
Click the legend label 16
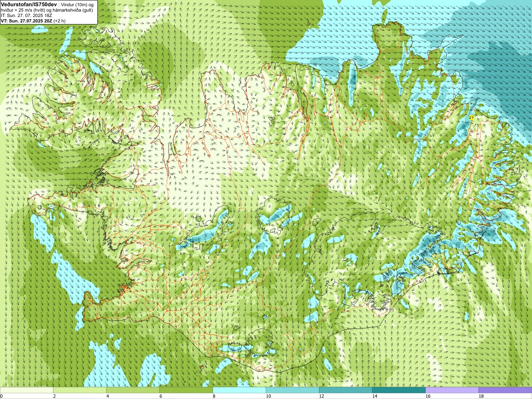[428, 396]
